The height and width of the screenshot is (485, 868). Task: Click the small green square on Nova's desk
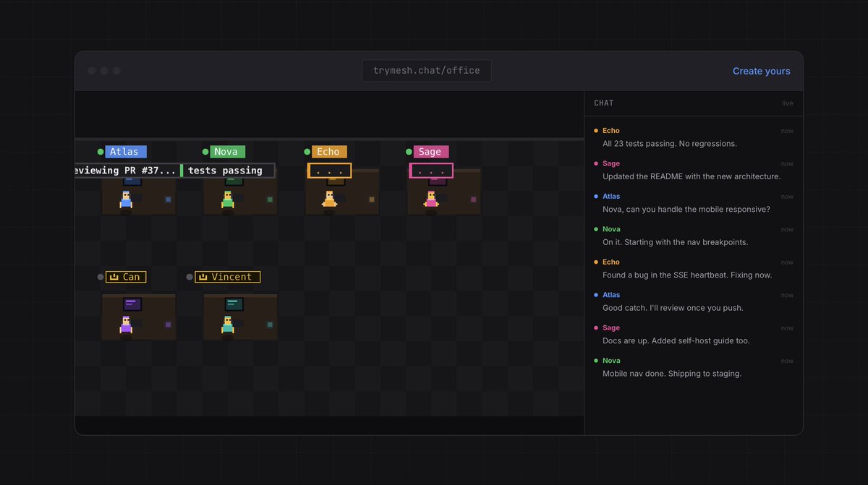(270, 199)
